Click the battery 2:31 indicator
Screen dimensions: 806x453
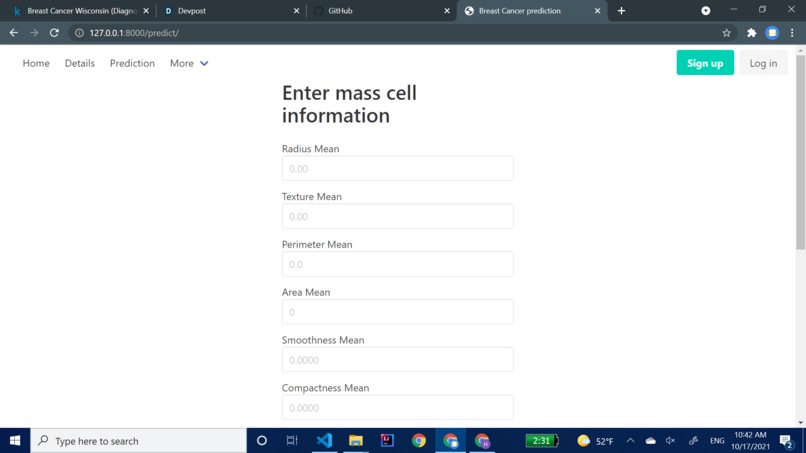click(x=542, y=441)
